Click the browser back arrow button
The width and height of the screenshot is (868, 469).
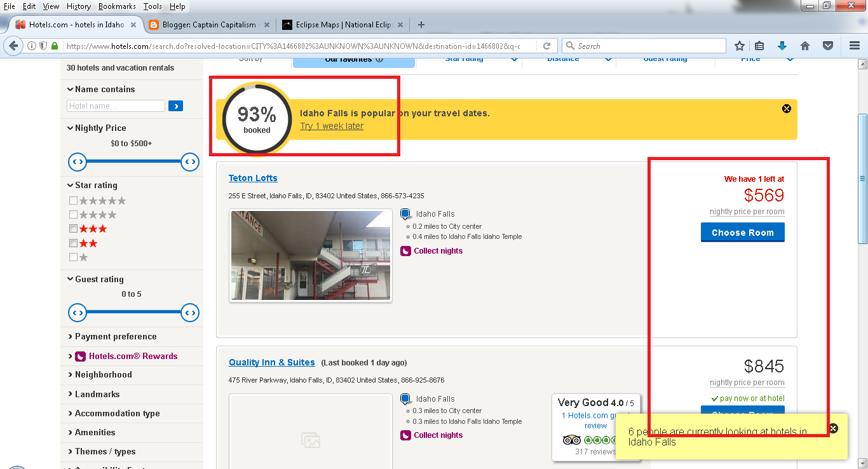[13, 46]
